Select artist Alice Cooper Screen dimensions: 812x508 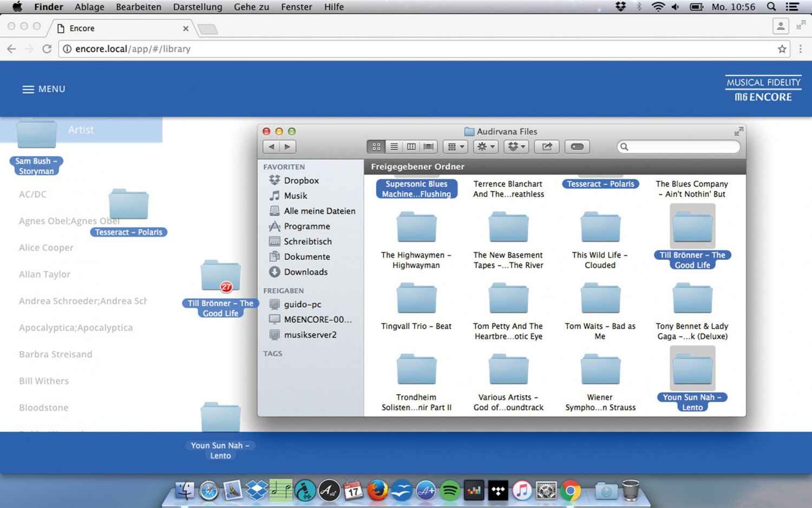[x=46, y=248]
